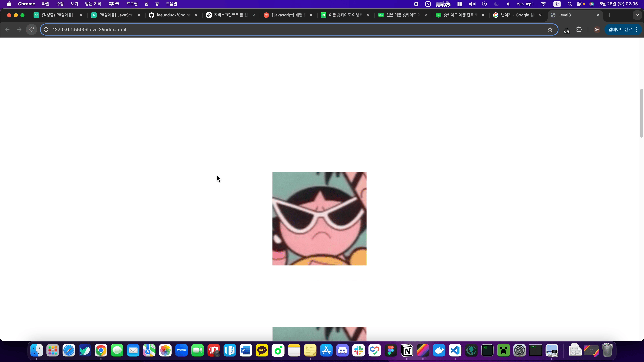The height and width of the screenshot is (362, 644).
Task: Toggle Korean input source in menu bar
Action: coord(557,4)
